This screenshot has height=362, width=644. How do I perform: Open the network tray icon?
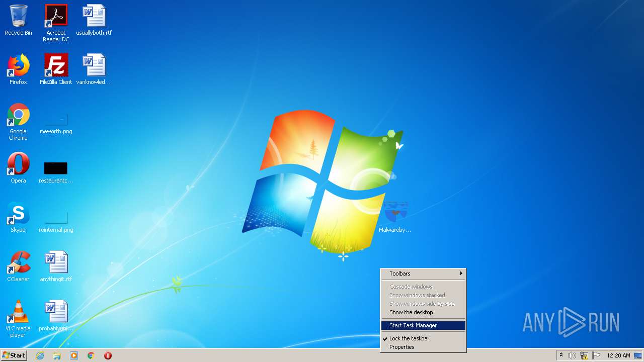click(x=584, y=355)
